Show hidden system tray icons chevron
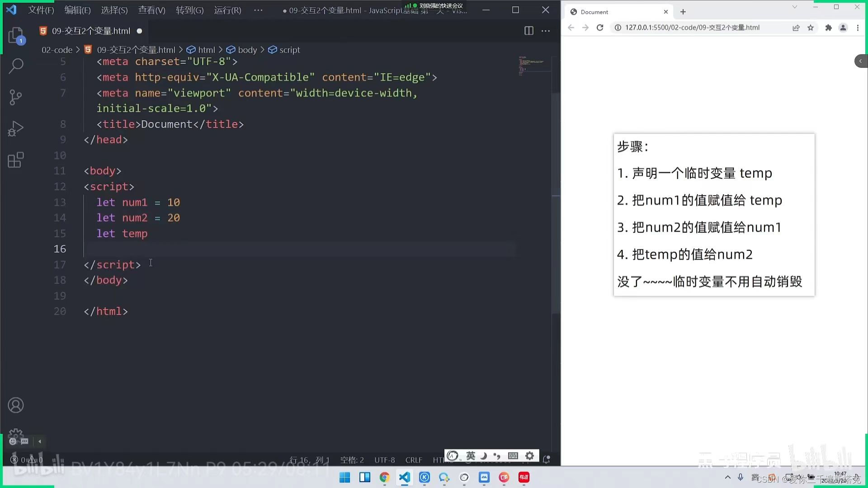The height and width of the screenshot is (488, 868). point(727,477)
